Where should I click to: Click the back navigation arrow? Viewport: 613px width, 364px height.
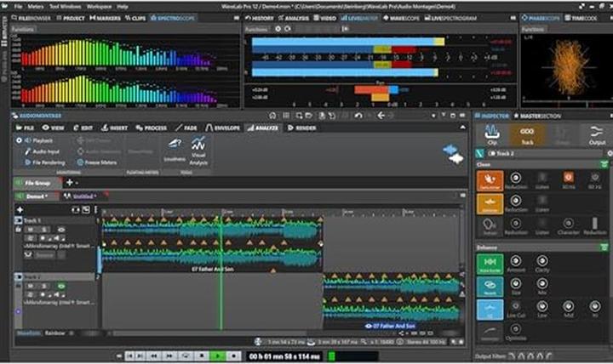(381, 116)
